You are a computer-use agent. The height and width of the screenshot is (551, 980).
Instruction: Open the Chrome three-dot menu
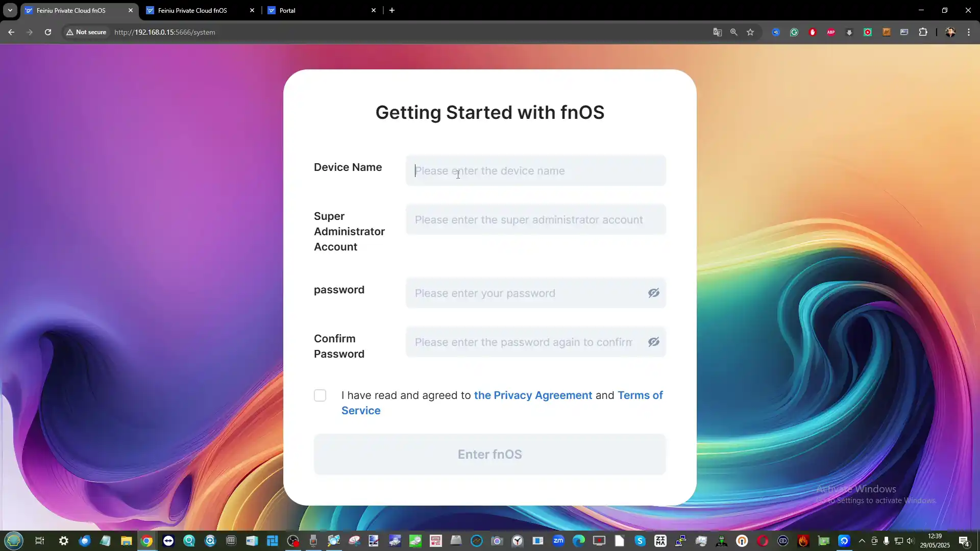pyautogui.click(x=969, y=32)
